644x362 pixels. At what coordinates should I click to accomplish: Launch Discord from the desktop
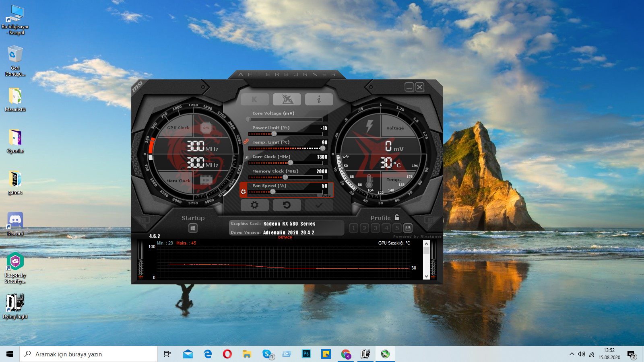click(x=15, y=224)
